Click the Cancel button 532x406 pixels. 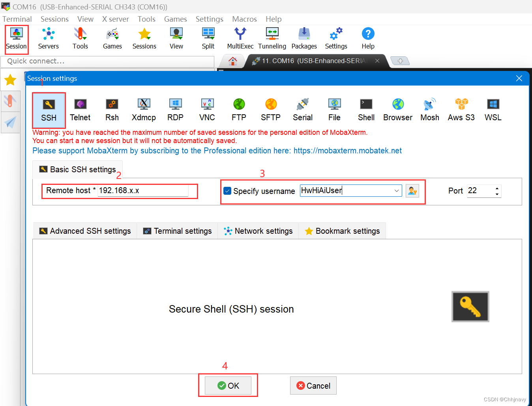coord(313,386)
